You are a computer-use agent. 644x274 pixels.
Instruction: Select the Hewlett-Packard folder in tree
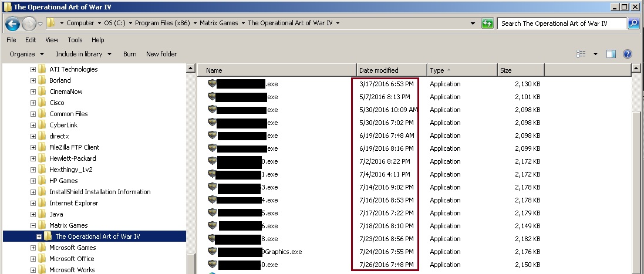tap(73, 158)
